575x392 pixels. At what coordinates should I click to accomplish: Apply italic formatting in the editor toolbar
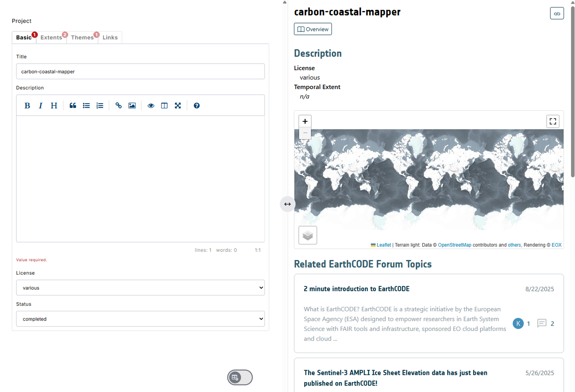coord(40,105)
